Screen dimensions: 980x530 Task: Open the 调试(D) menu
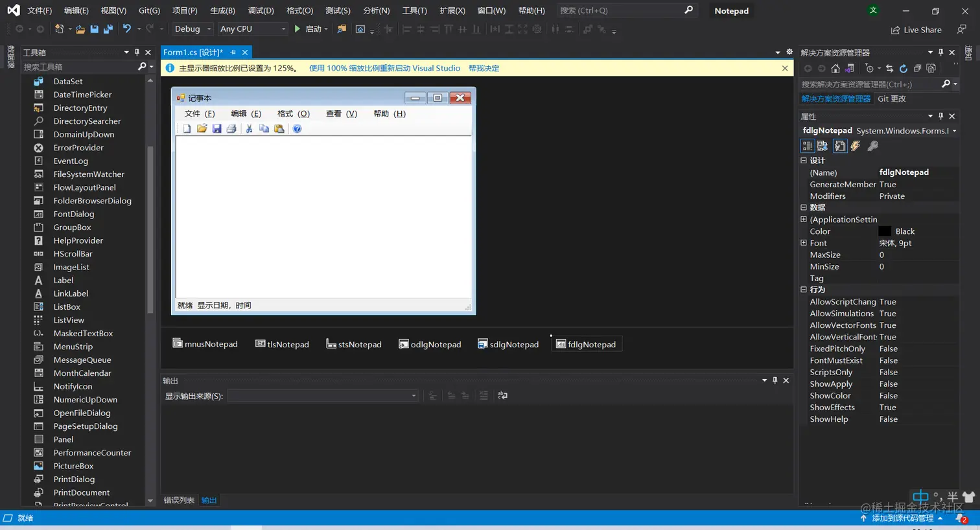(x=261, y=10)
